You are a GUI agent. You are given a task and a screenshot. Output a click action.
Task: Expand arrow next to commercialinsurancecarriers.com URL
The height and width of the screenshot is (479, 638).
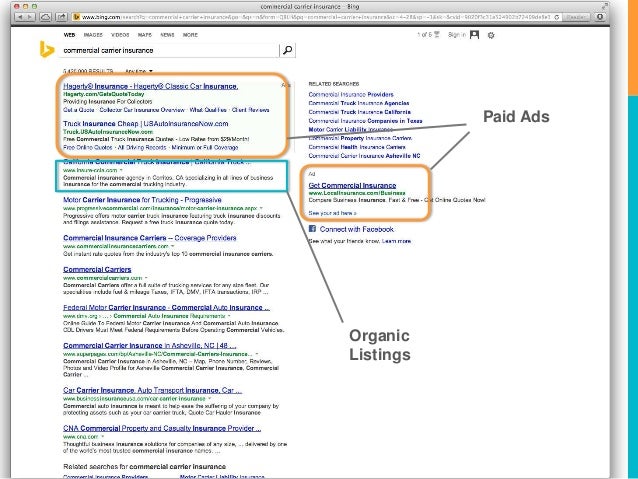point(173,246)
